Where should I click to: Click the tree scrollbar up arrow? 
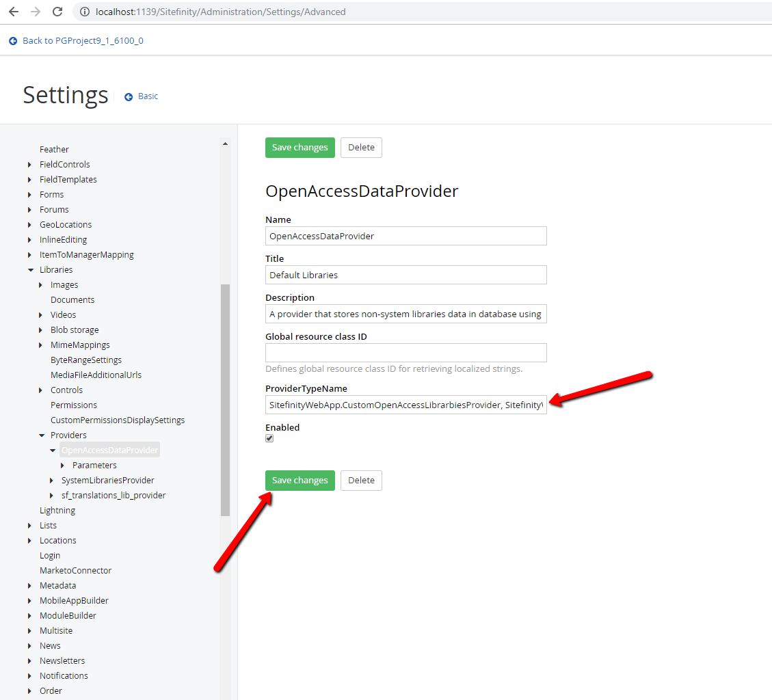(x=225, y=144)
